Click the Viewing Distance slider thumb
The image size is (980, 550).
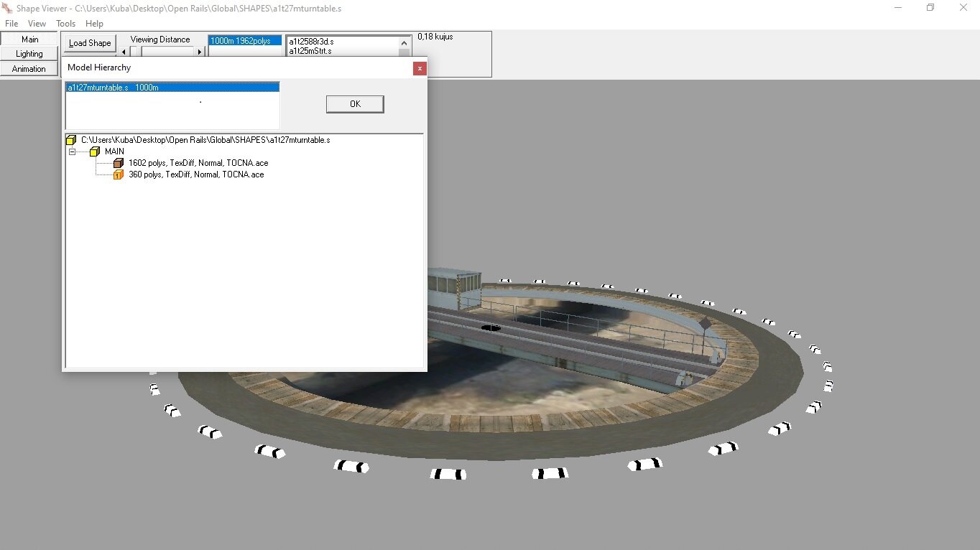coord(136,52)
